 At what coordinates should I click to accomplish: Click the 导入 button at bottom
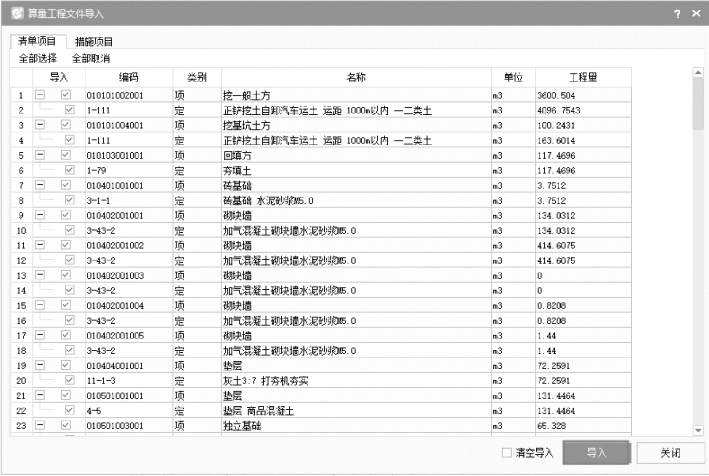596,452
